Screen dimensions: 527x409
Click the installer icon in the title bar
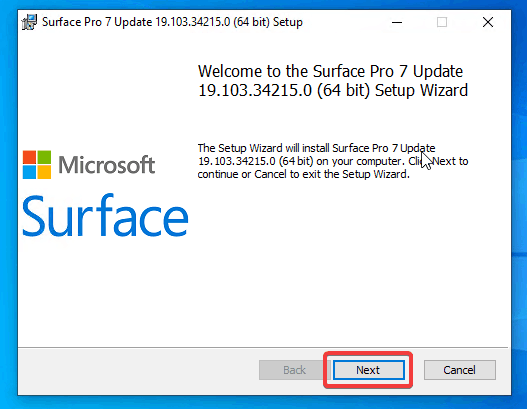[29, 22]
